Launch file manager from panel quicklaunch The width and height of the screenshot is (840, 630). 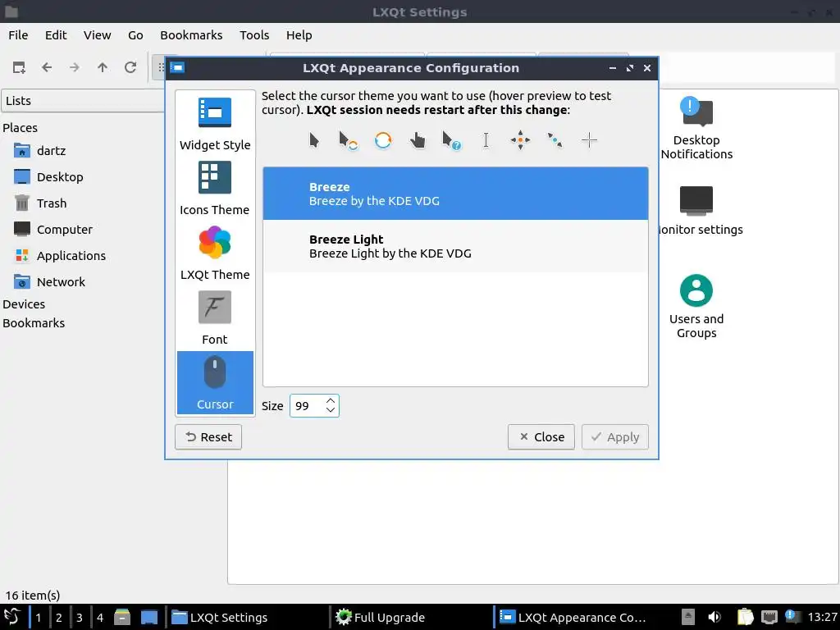click(122, 617)
